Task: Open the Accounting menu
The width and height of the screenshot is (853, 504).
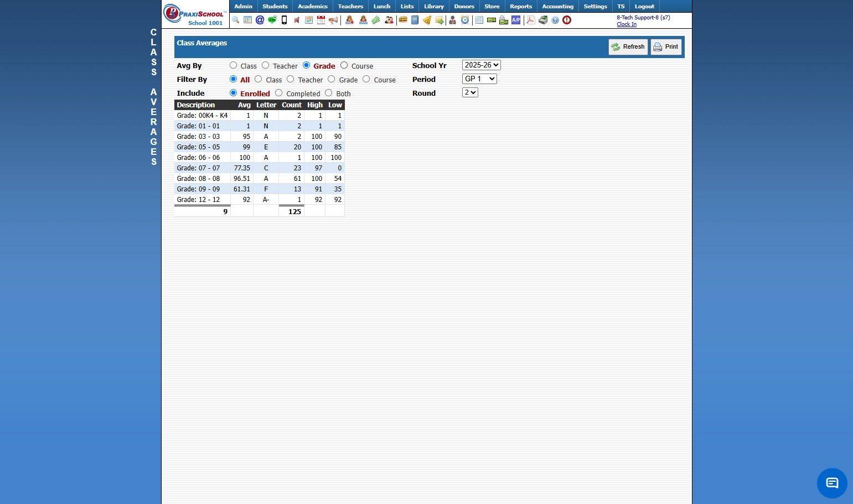Action: click(x=558, y=7)
